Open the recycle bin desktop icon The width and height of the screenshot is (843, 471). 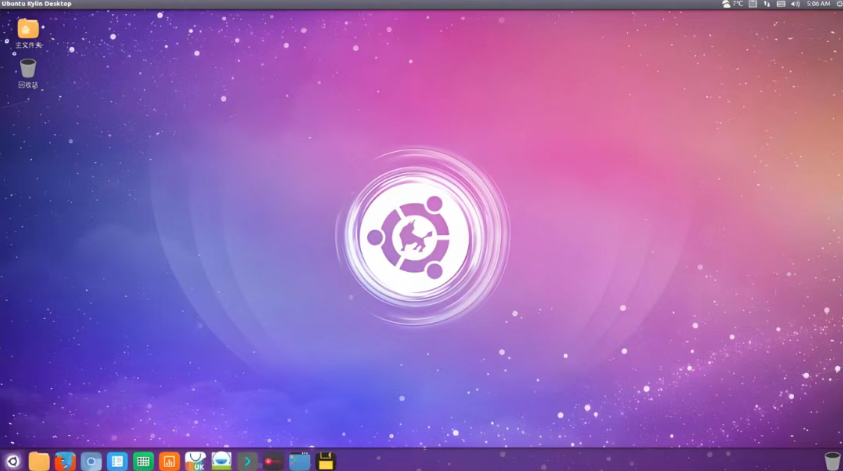28,74
